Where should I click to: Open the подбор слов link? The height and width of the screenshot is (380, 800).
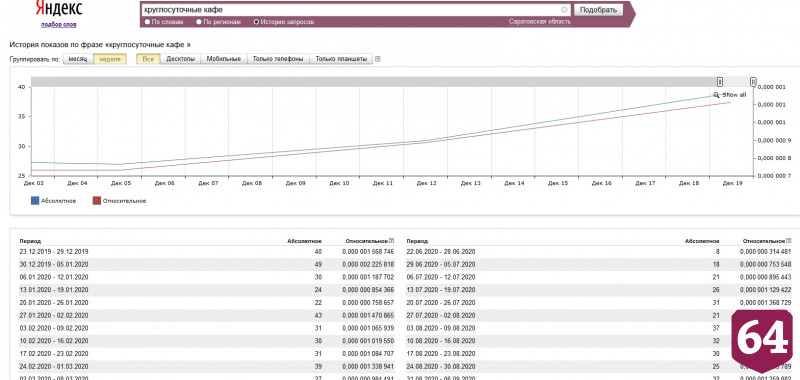click(x=59, y=24)
